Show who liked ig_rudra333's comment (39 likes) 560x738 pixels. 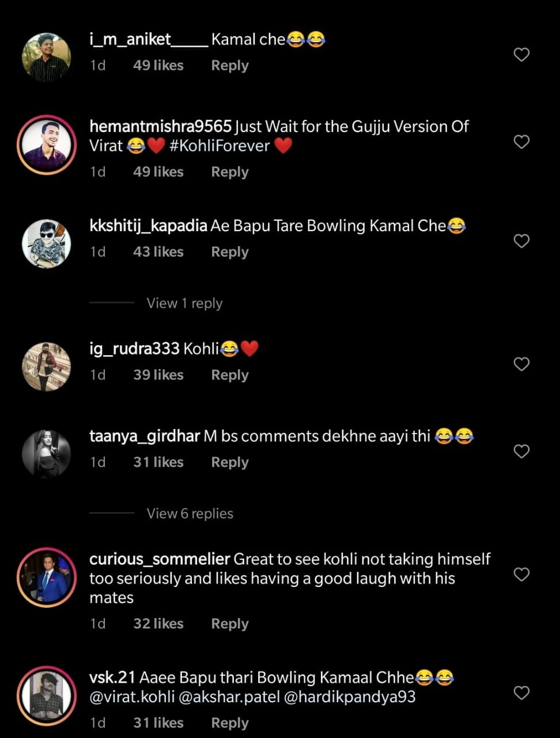point(158,375)
